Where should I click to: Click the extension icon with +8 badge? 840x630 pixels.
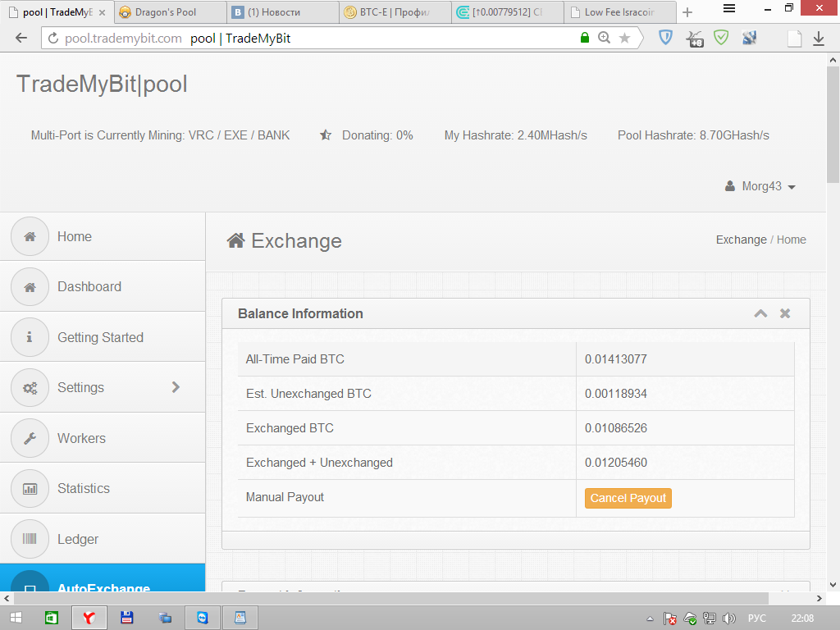pos(694,39)
